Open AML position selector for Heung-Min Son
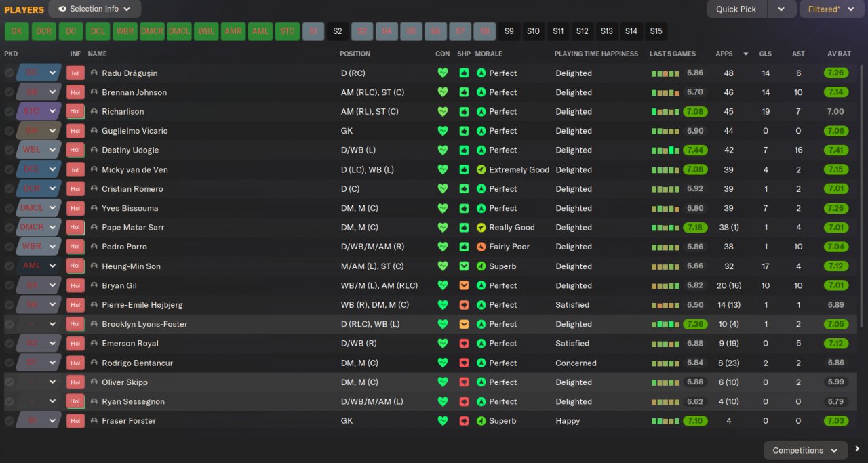 coord(38,266)
